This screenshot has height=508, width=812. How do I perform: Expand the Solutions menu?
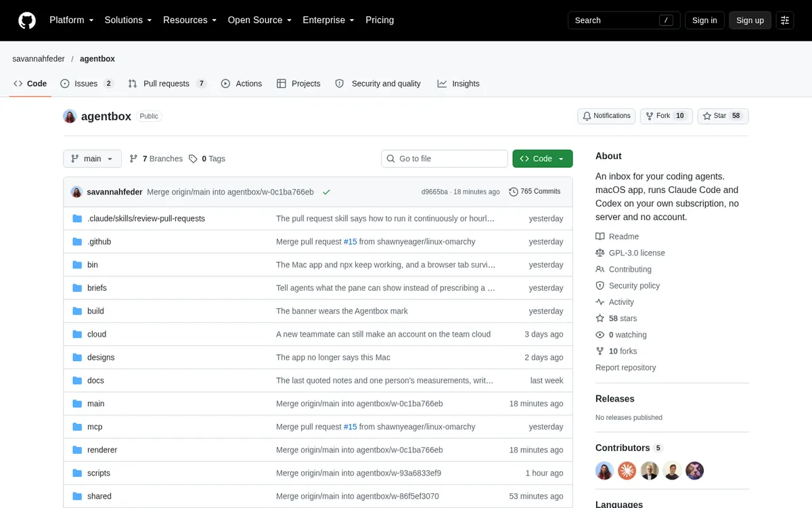tap(128, 20)
